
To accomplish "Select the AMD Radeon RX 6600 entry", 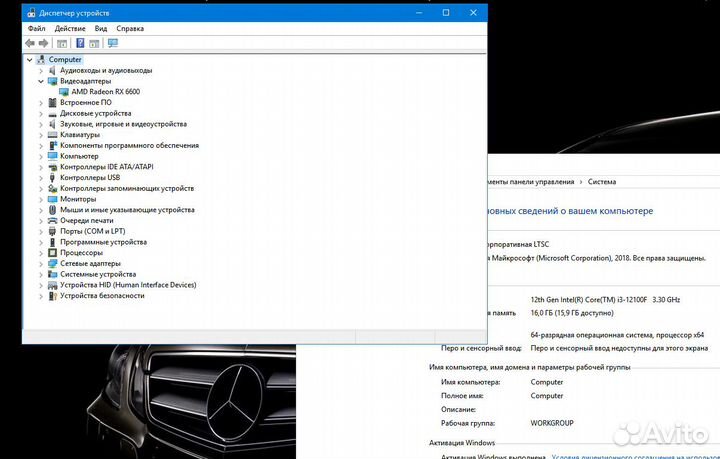I will [106, 92].
